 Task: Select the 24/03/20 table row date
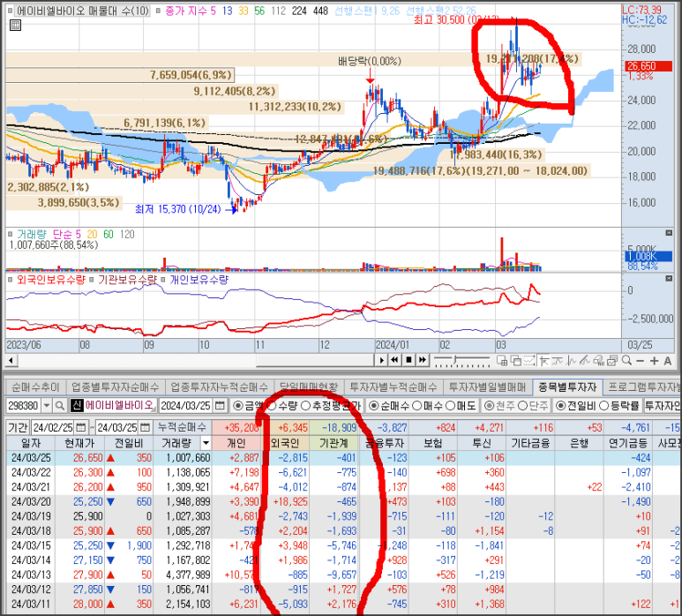[31, 501]
